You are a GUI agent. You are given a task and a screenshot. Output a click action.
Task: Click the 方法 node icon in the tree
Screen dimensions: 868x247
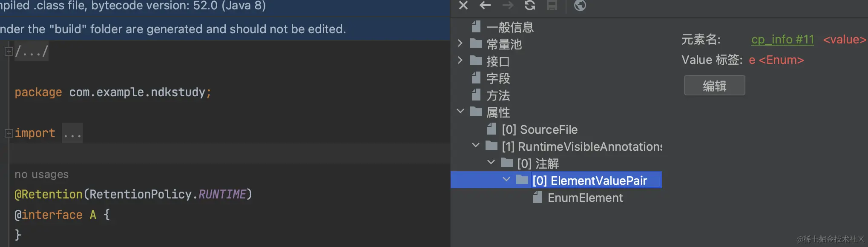pos(477,95)
